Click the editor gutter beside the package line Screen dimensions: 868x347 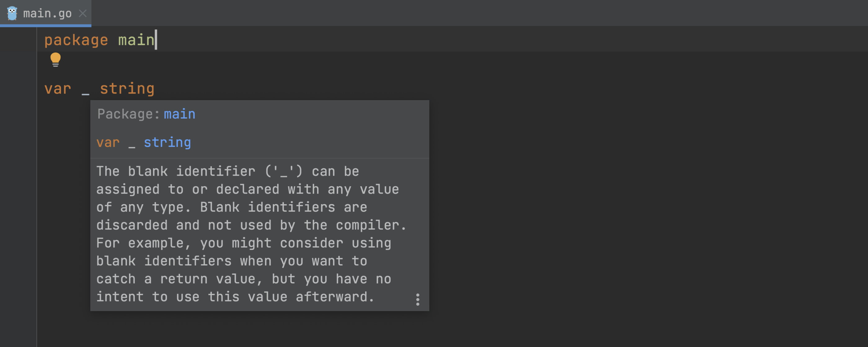click(18, 40)
